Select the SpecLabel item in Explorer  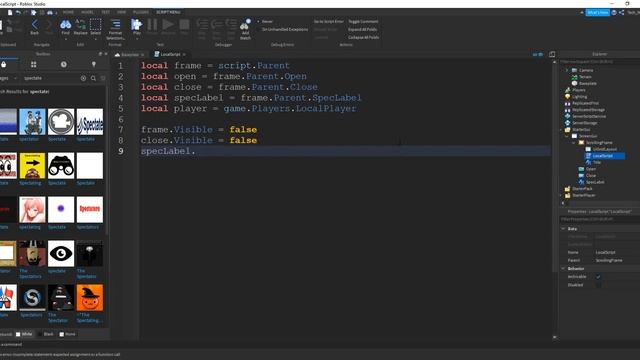pyautogui.click(x=595, y=182)
